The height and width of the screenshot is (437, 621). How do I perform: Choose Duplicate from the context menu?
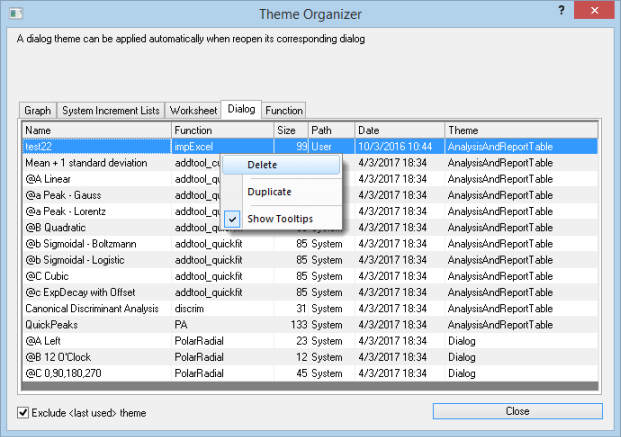click(268, 192)
